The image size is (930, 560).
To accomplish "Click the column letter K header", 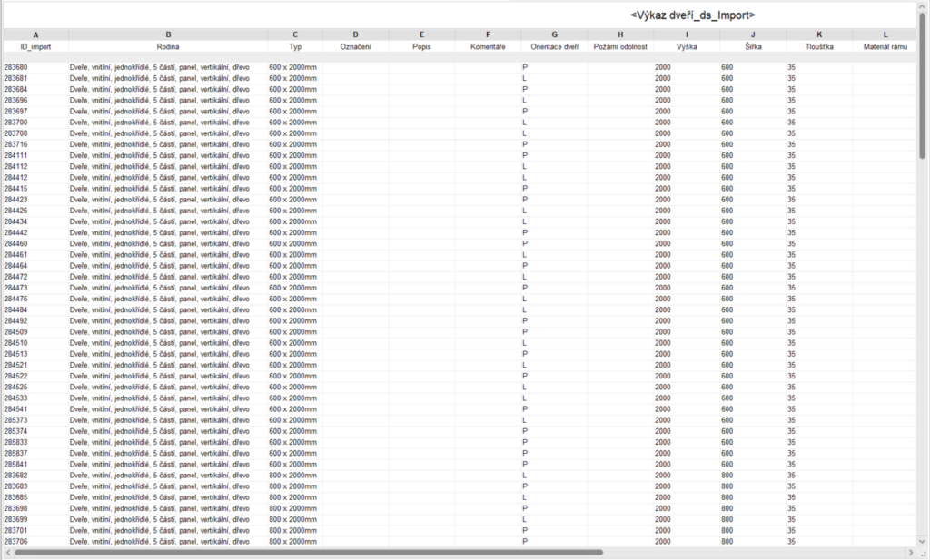I will [x=819, y=34].
